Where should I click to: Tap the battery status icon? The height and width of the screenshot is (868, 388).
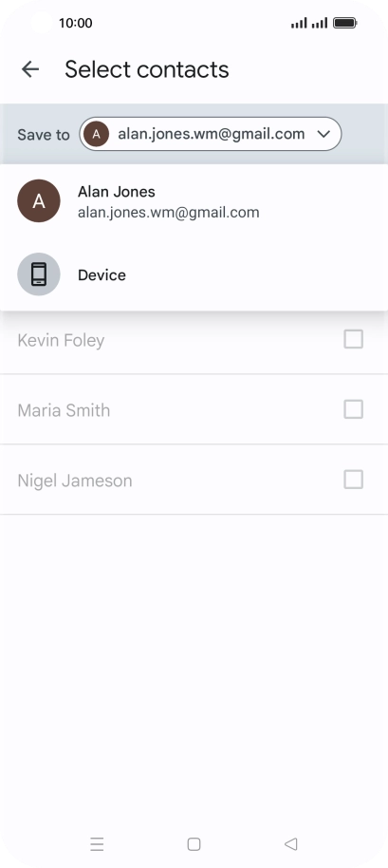tap(345, 23)
